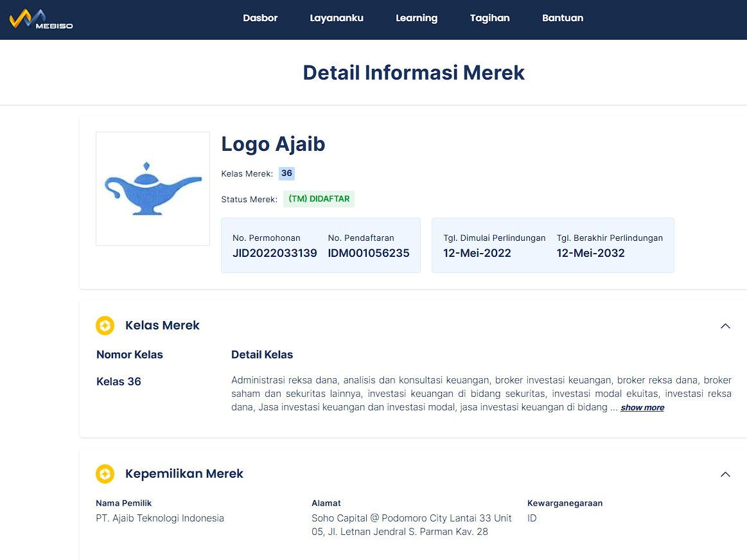747x560 pixels.
Task: Click the Tgl. Berakhir Perlindungan label
Action: pos(610,238)
